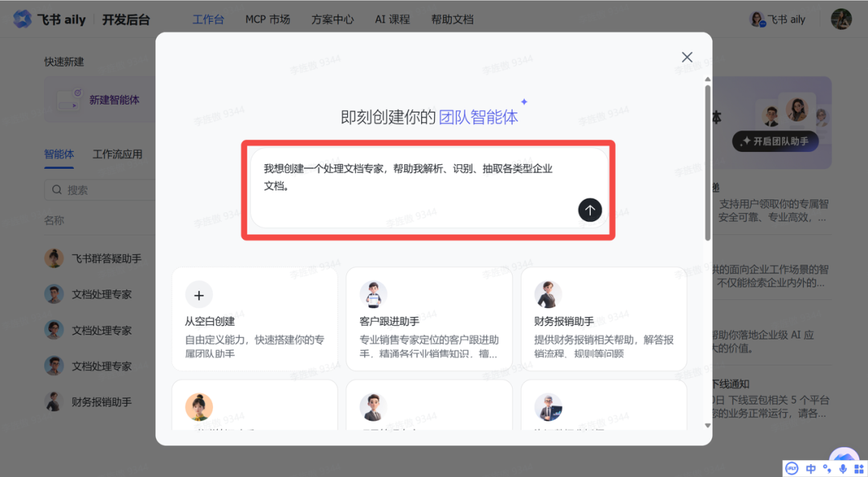This screenshot has width=868, height=477.
Task: Open the AI 课程 tab
Action: point(392,19)
